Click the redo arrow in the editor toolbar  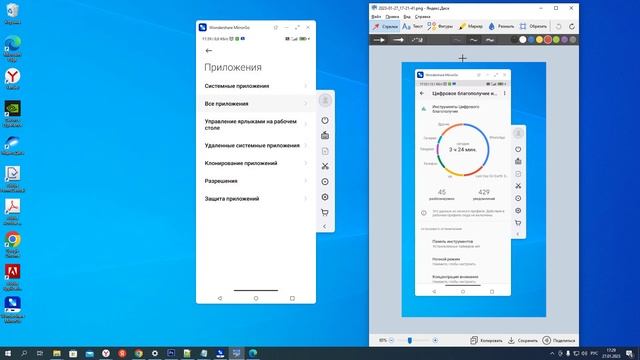[x=572, y=27]
